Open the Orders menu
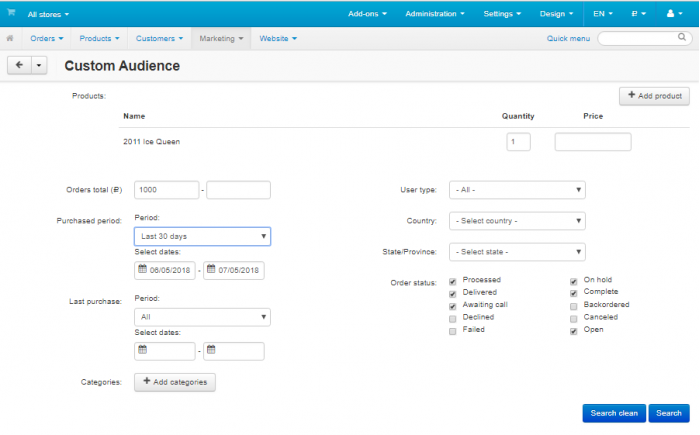The image size is (700, 435). [x=47, y=38]
